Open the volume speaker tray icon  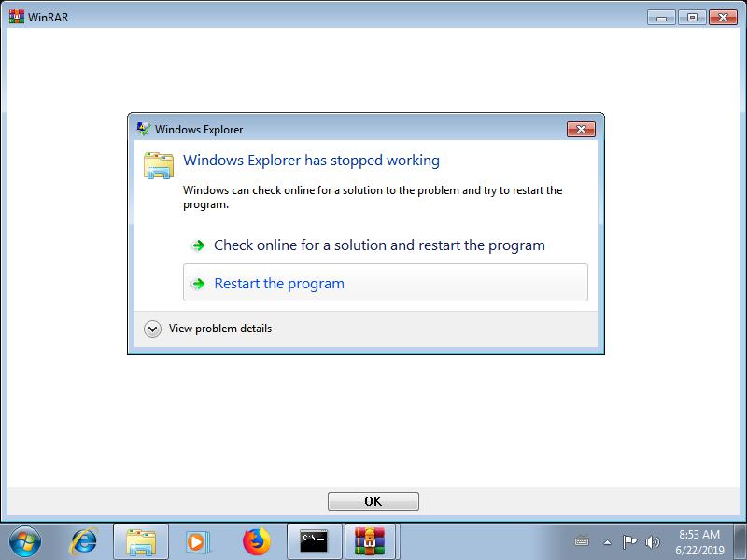(x=652, y=542)
